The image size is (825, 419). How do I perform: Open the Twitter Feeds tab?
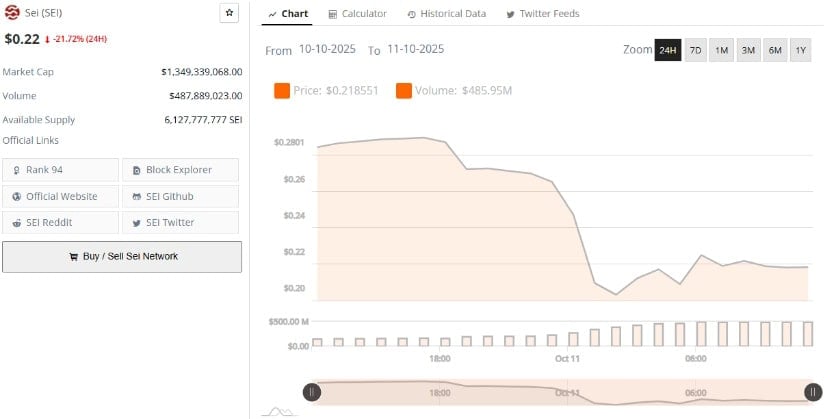coord(542,14)
